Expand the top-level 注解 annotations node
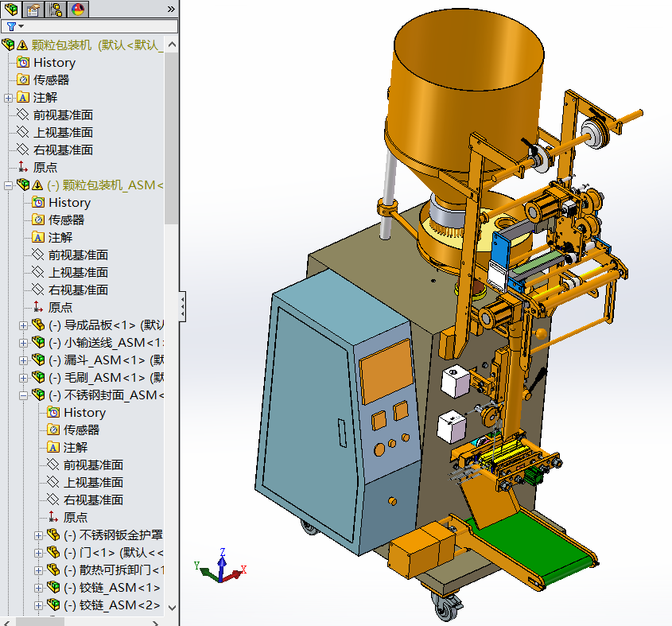Image resolution: width=672 pixels, height=626 pixels. point(8,98)
